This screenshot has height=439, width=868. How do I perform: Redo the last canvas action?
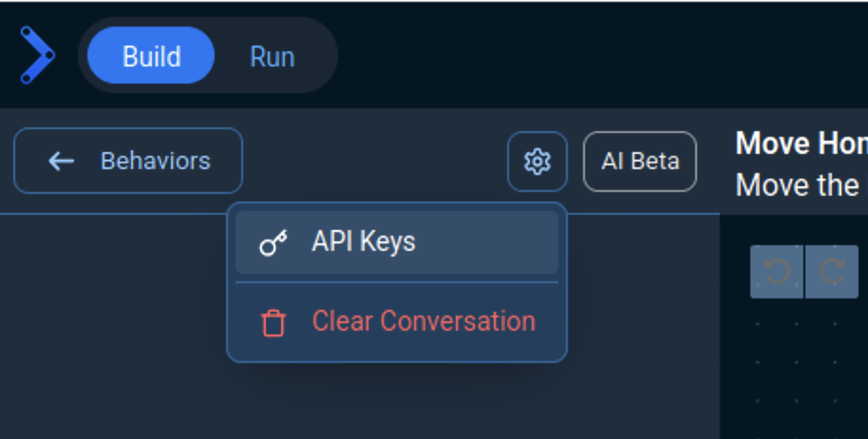pyautogui.click(x=832, y=272)
